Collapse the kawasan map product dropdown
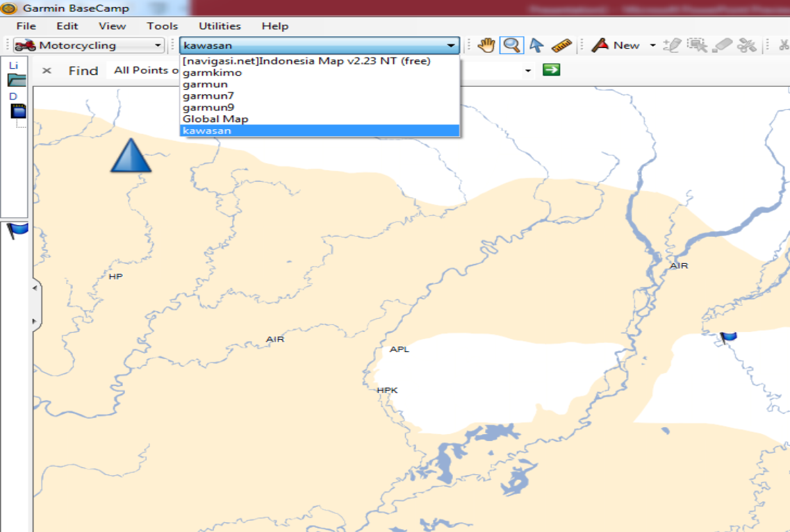The width and height of the screenshot is (790, 532). [450, 45]
